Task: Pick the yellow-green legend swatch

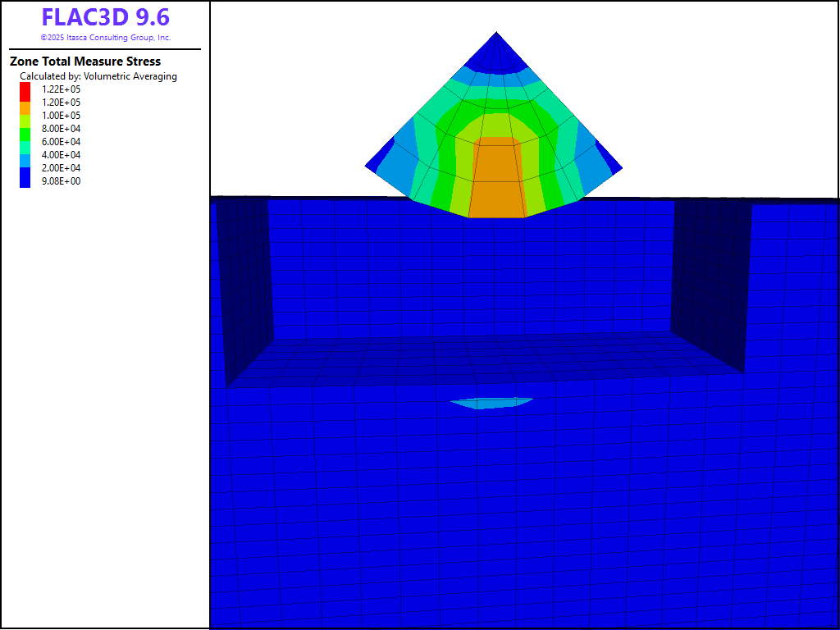Action: point(25,116)
